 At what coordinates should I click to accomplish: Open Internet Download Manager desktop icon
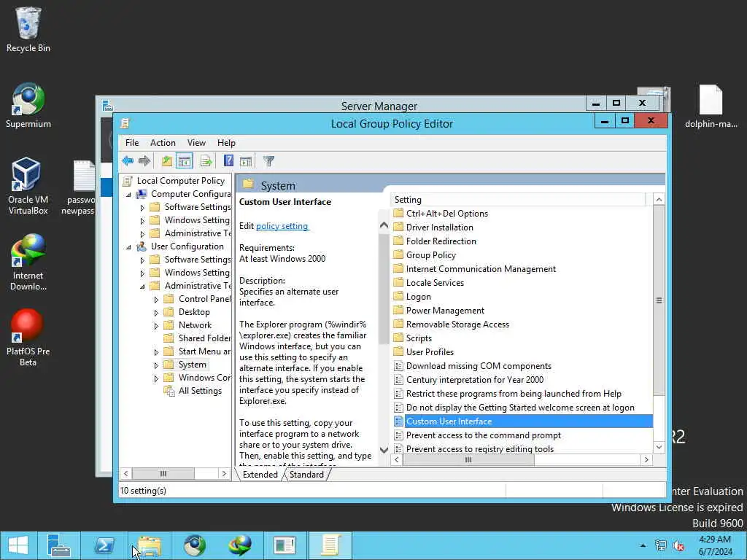point(28,262)
